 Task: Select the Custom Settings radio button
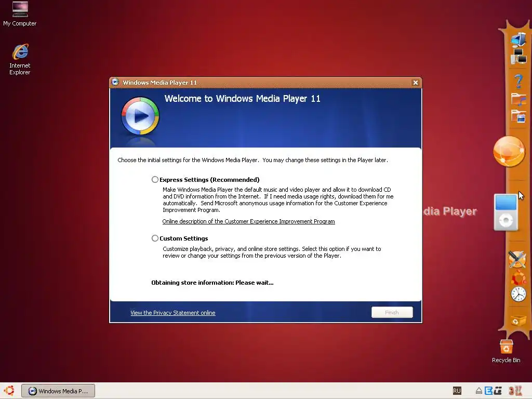coord(155,238)
